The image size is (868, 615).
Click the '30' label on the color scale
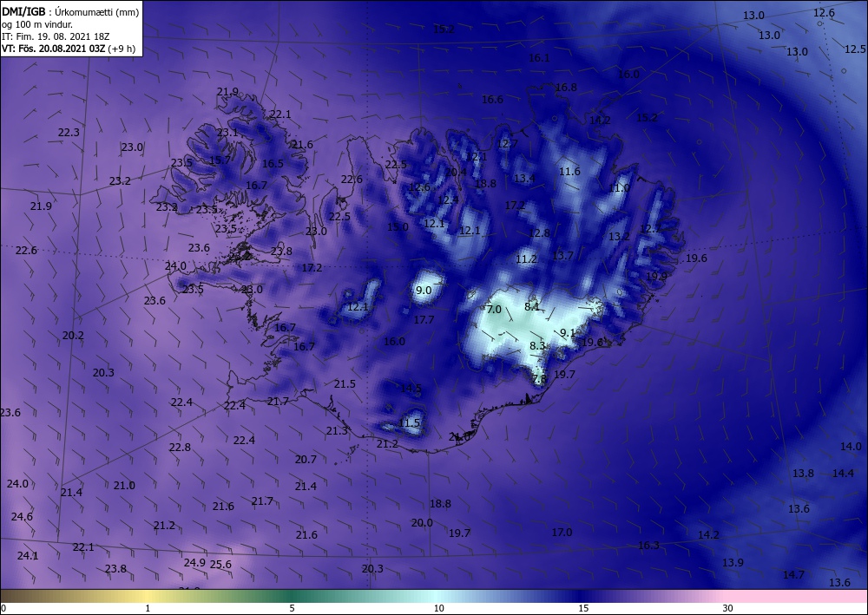pos(728,609)
